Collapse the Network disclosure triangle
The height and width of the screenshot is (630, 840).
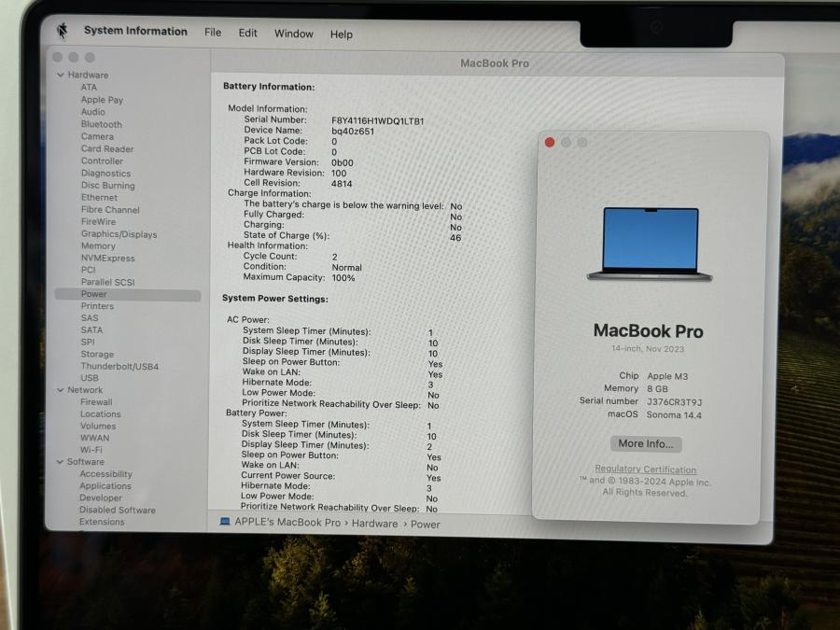pos(60,390)
